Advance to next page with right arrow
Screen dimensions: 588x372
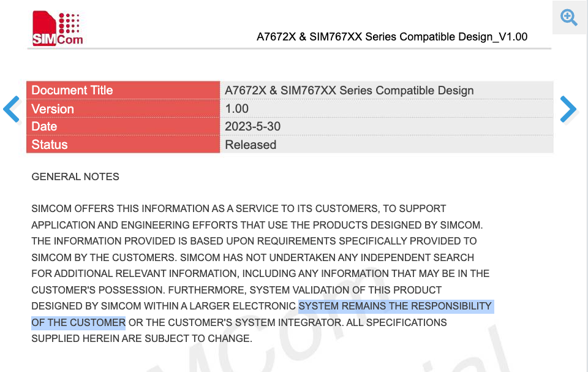coord(568,109)
